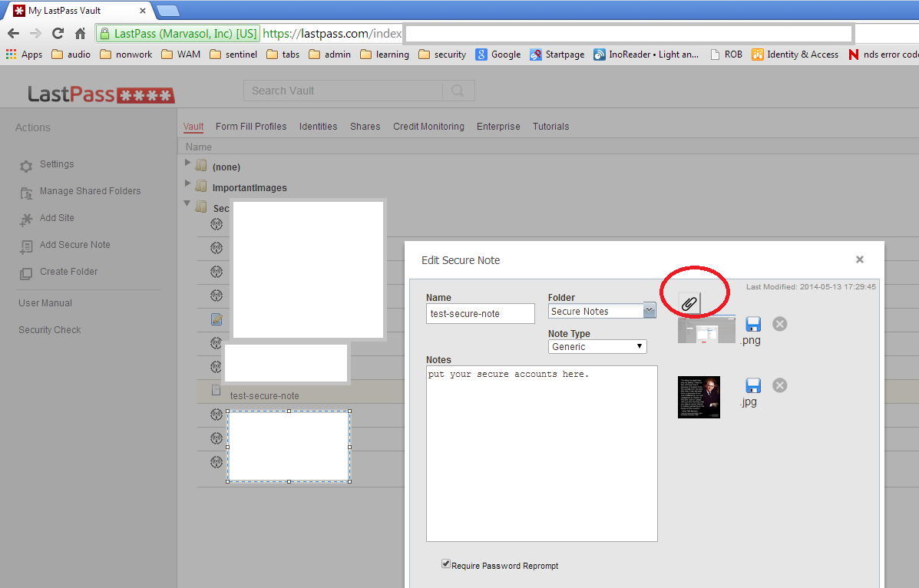The width and height of the screenshot is (919, 588).
Task: Open the security bookmark folder
Action: pos(442,55)
